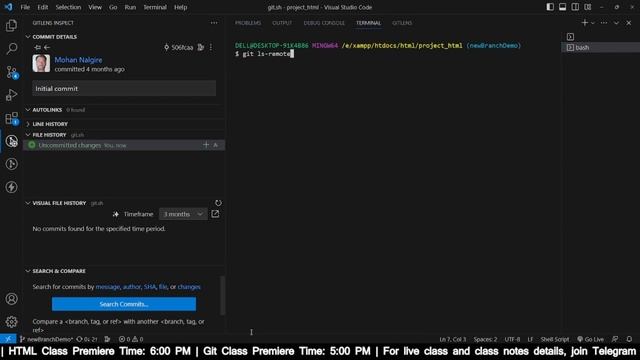Click the 'SHA' search link
This screenshot has height=360, width=640.
point(150,287)
